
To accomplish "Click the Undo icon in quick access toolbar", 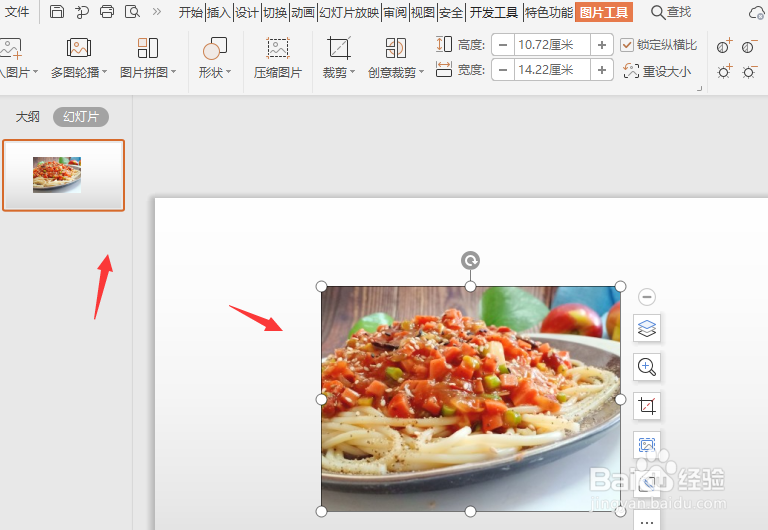I will pyautogui.click(x=82, y=11).
